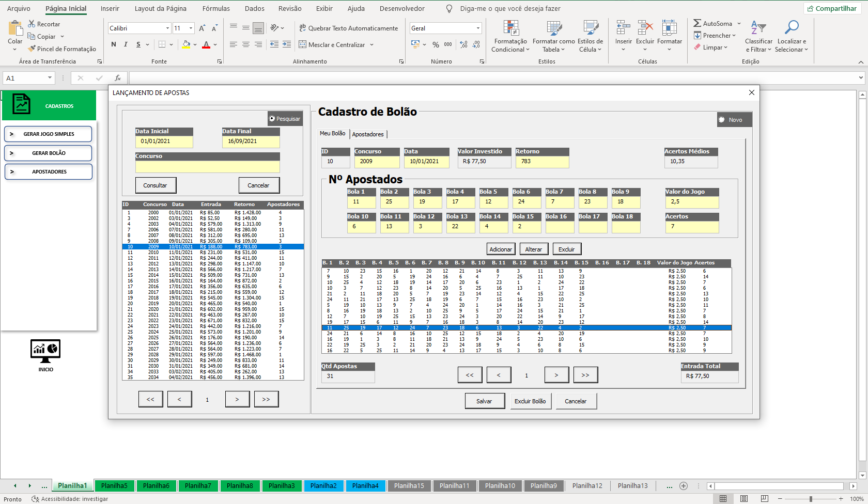Expand the Limpar dropdown
868x504 pixels.
point(725,48)
